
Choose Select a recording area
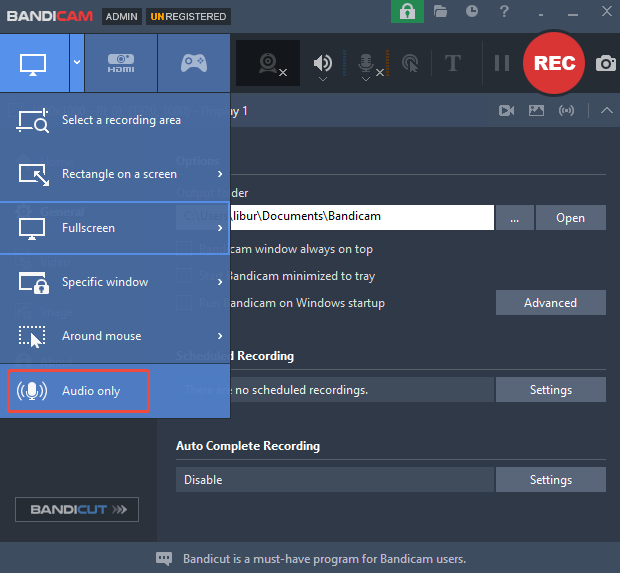point(115,120)
